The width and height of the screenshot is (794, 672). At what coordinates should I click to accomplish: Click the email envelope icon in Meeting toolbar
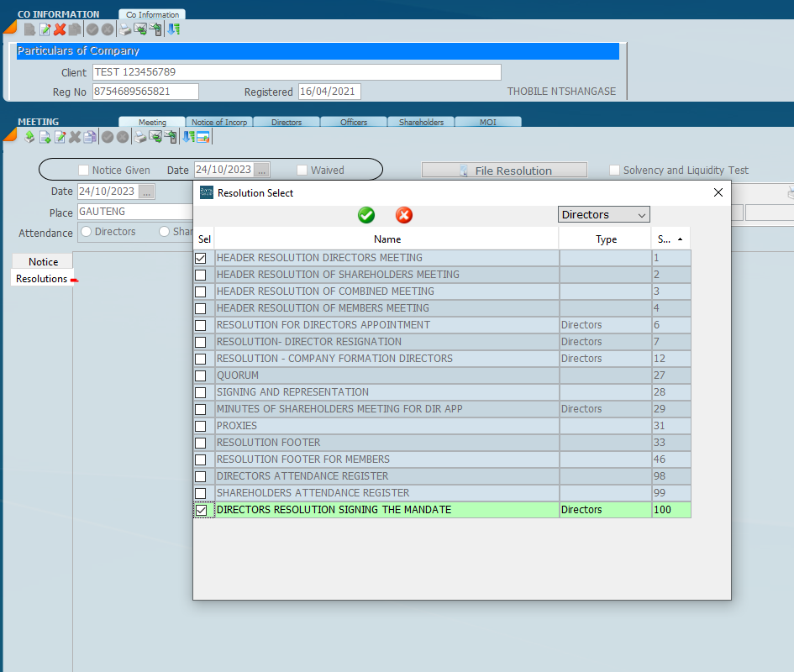coord(155,137)
